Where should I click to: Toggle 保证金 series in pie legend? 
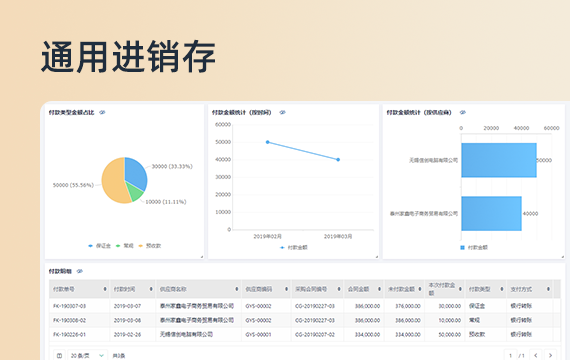(x=99, y=246)
